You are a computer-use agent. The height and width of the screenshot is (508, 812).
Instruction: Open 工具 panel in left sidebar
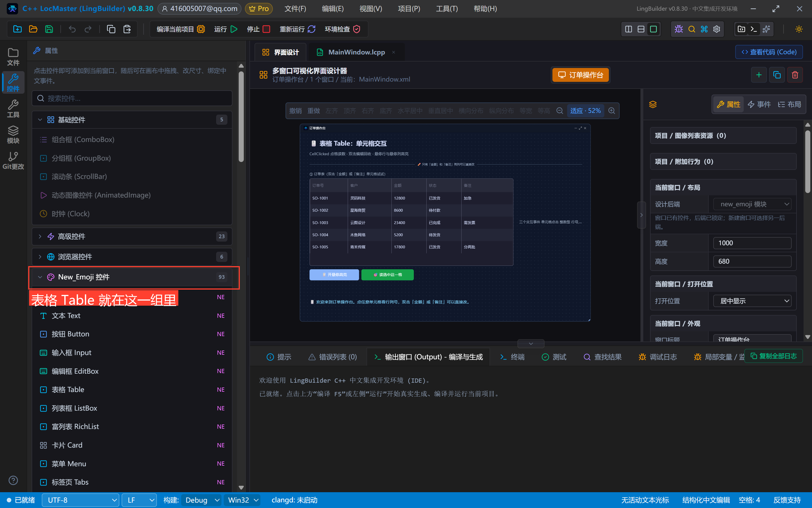pos(13,108)
